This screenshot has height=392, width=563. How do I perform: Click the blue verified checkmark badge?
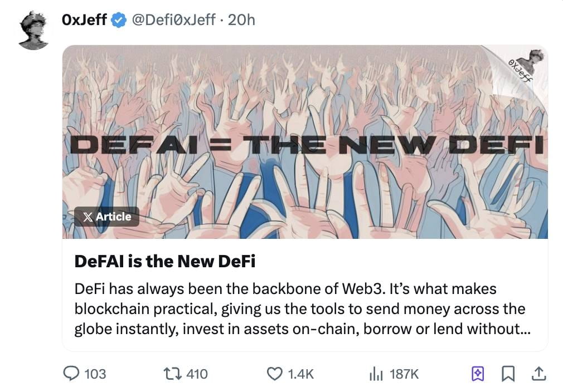click(x=119, y=20)
